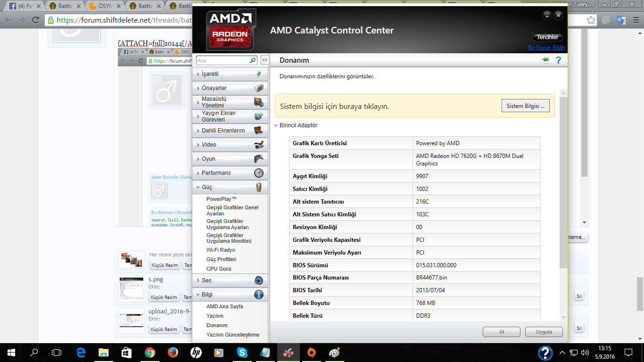Image resolution: width=644 pixels, height=362 pixels.
Task: Select PowerPlay™ under Güç
Action: pyautogui.click(x=222, y=199)
